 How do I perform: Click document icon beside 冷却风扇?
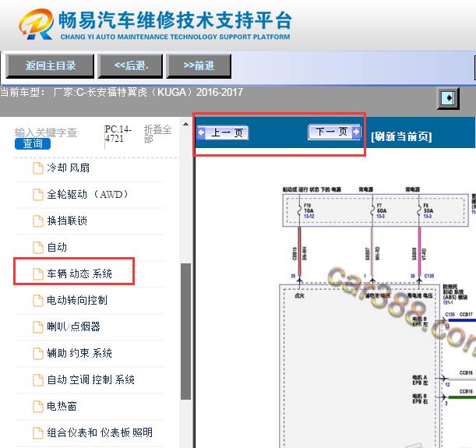(x=38, y=168)
